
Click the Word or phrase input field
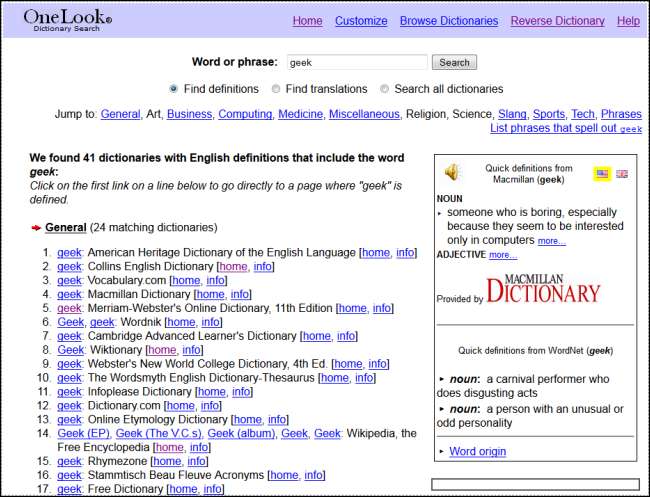click(x=357, y=62)
